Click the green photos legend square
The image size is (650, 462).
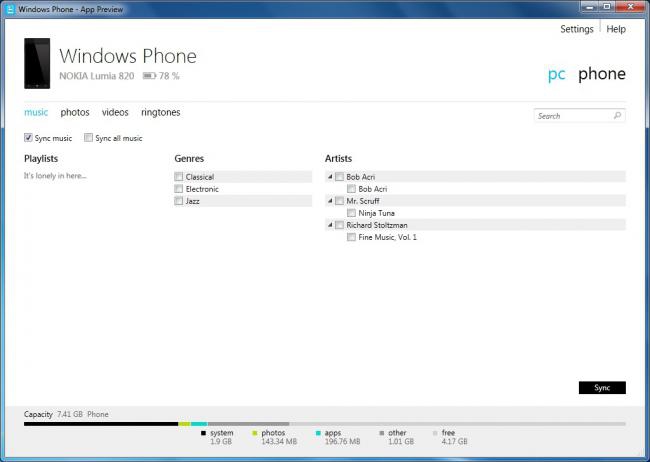pyautogui.click(x=255, y=433)
